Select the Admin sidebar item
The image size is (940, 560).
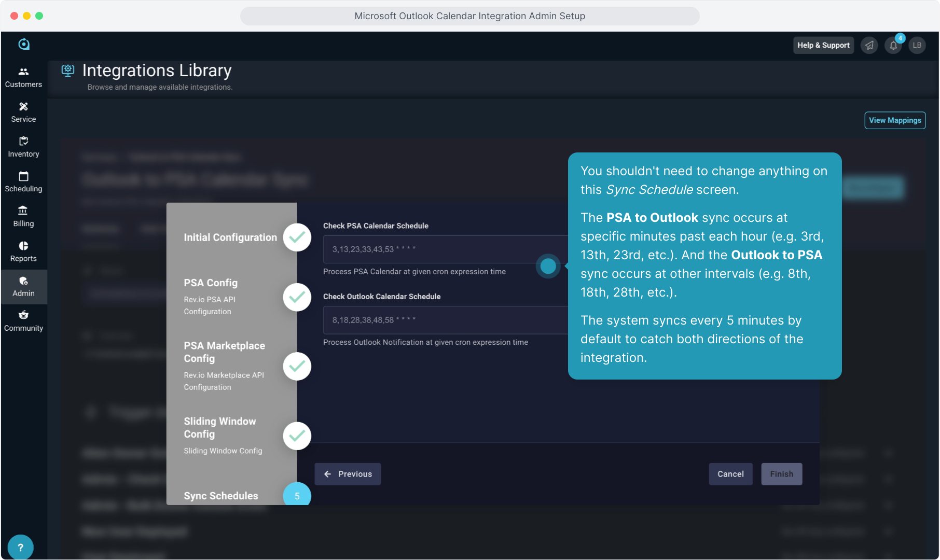tap(23, 286)
